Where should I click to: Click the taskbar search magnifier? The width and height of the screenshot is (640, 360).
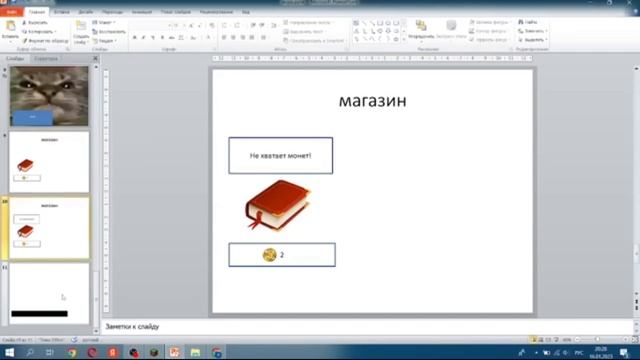pyautogui.click(x=29, y=352)
